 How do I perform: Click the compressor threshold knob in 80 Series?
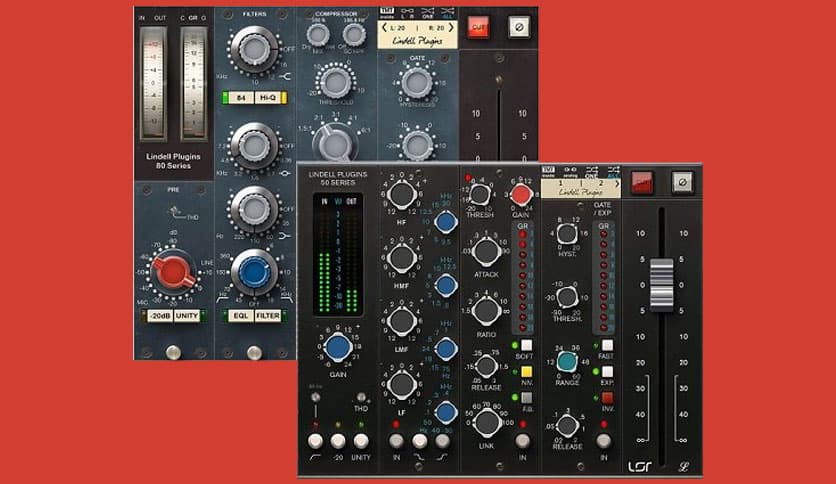click(x=335, y=82)
